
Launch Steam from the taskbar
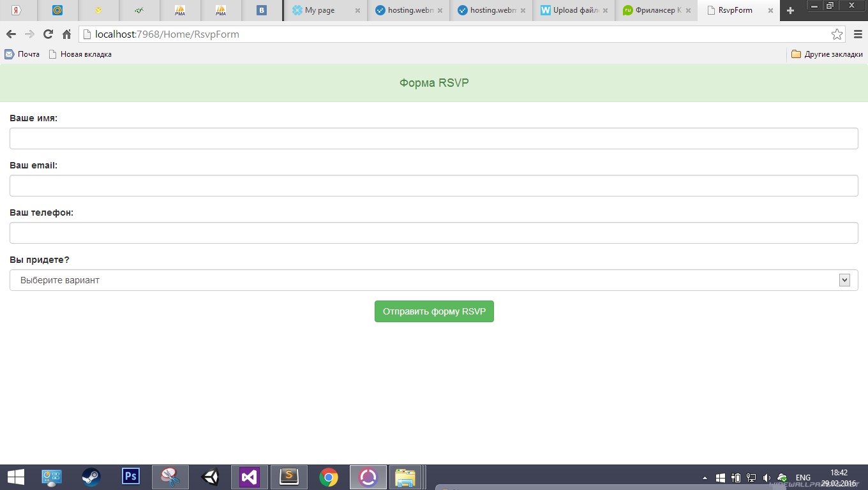coord(91,477)
